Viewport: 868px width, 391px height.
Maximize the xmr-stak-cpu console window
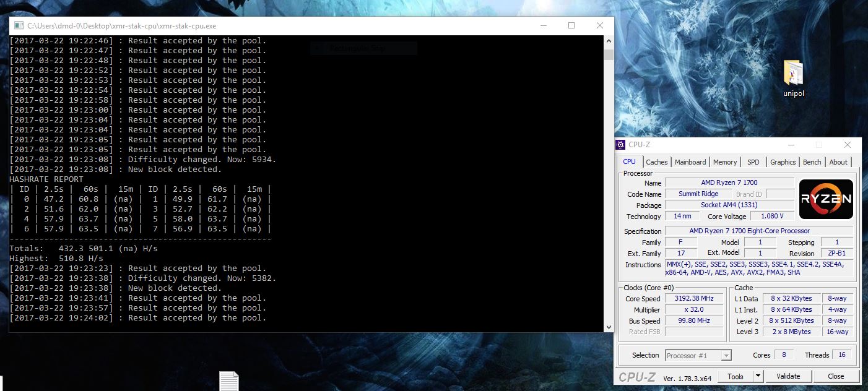coord(571,26)
